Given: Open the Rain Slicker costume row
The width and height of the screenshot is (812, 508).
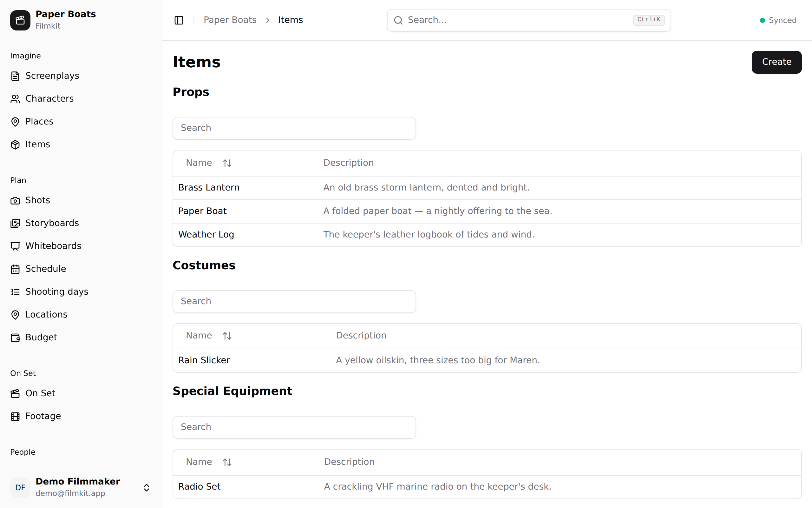Looking at the screenshot, I should click(487, 360).
